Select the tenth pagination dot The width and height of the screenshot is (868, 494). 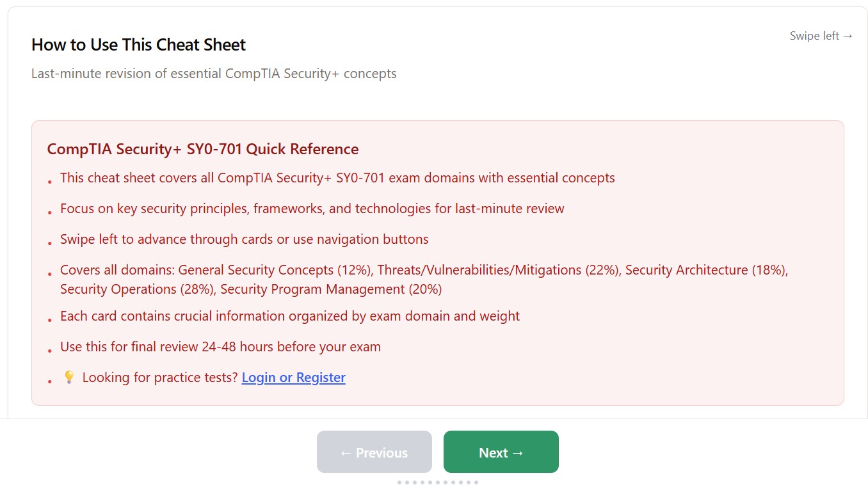tap(469, 482)
